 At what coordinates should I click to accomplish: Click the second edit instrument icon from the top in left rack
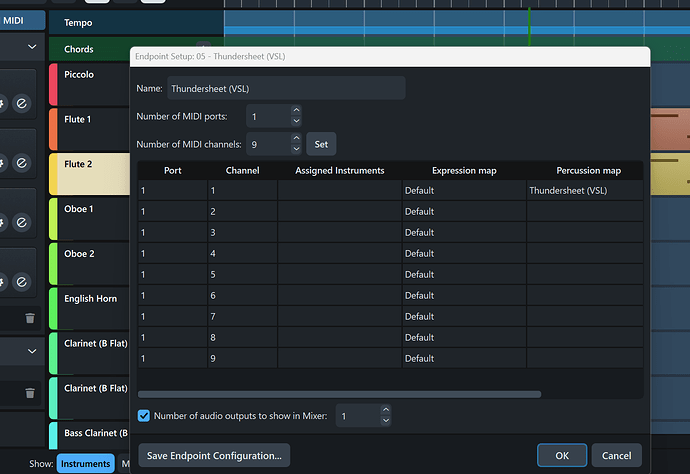pyautogui.click(x=22, y=163)
